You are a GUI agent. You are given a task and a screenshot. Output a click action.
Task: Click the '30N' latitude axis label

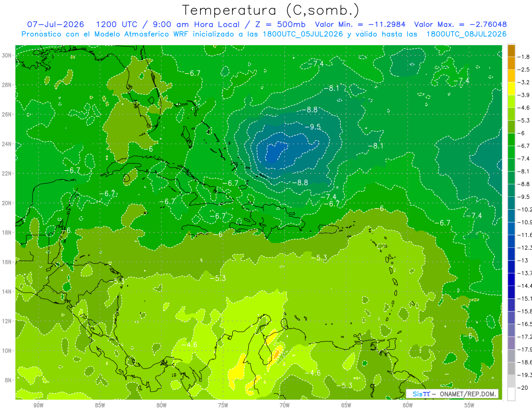7,55
